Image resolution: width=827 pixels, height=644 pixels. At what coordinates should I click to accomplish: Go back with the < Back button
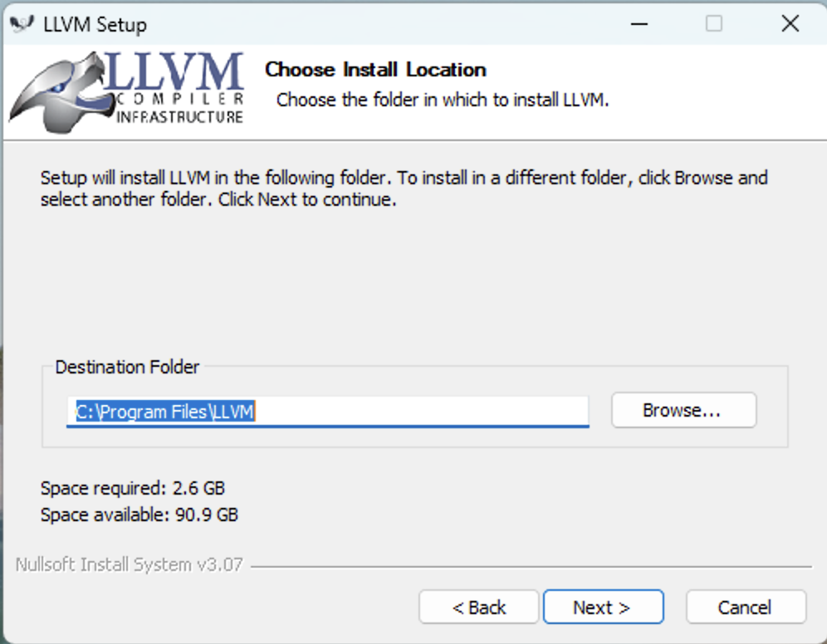click(479, 607)
